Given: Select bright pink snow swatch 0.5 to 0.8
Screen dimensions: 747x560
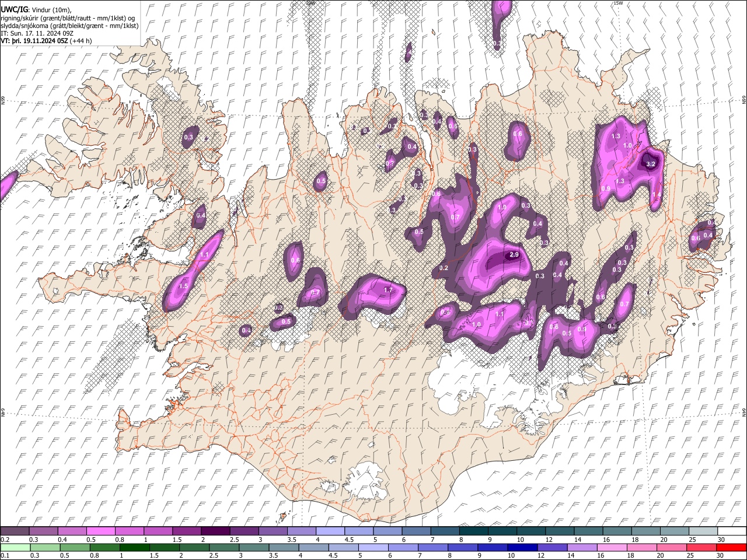Looking at the screenshot, I should click(100, 531).
